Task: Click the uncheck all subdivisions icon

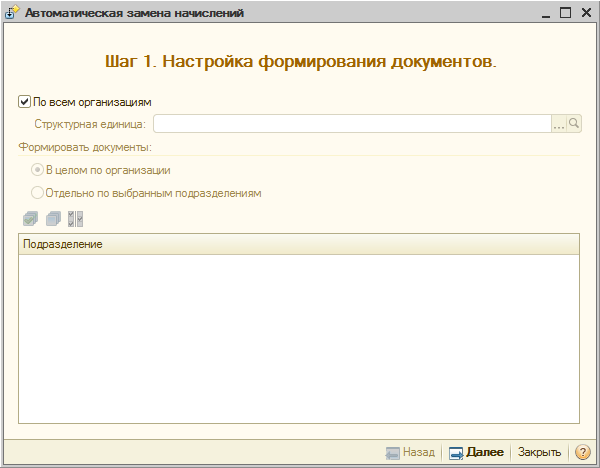Action: point(53,219)
